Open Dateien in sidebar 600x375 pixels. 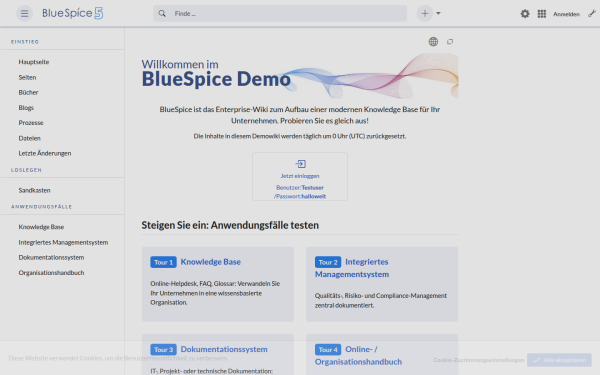click(x=29, y=138)
